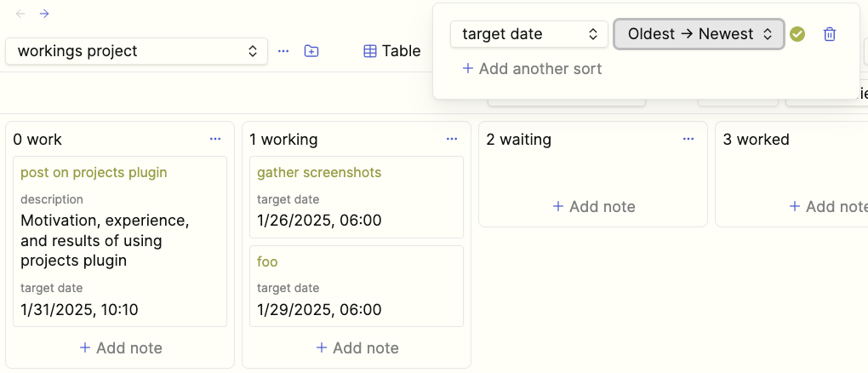Open the '0 work' column options menu
The height and width of the screenshot is (373, 868).
215,139
